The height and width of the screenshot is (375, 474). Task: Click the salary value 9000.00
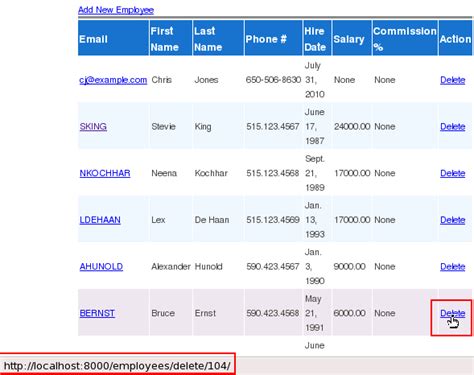point(349,267)
